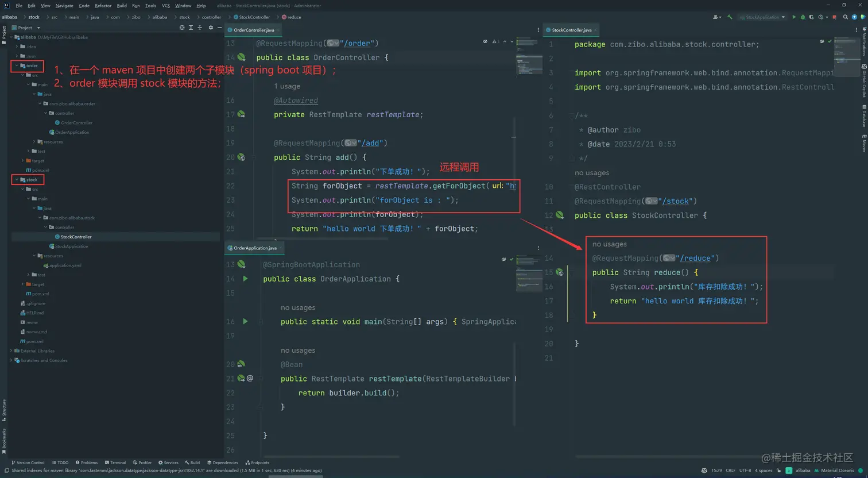Click gutter icon on restTemplate field line 17
The height and width of the screenshot is (478, 868).
coord(242,114)
